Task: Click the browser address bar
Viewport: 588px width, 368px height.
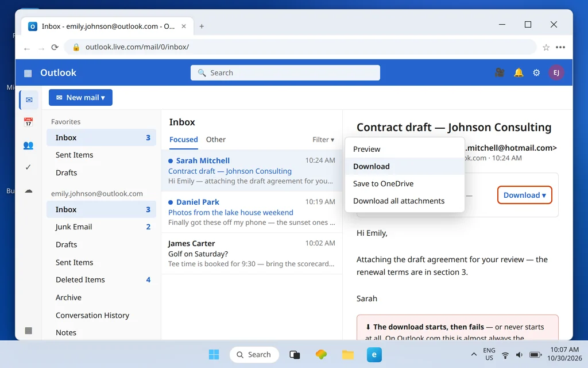Action: click(300, 47)
